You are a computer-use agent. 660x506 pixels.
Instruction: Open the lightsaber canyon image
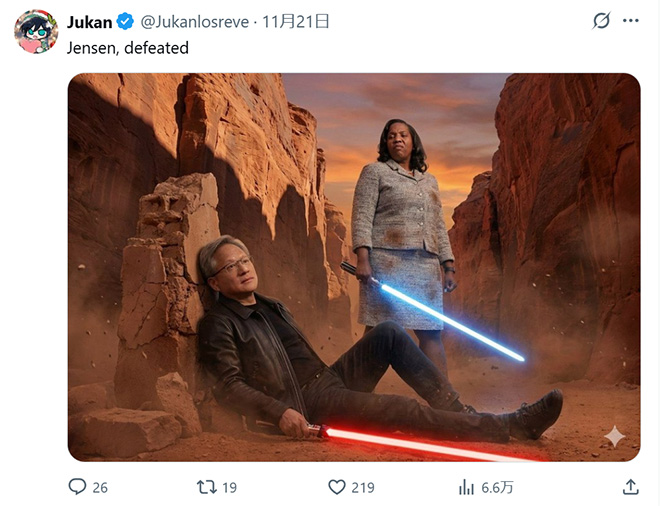pyautogui.click(x=354, y=267)
